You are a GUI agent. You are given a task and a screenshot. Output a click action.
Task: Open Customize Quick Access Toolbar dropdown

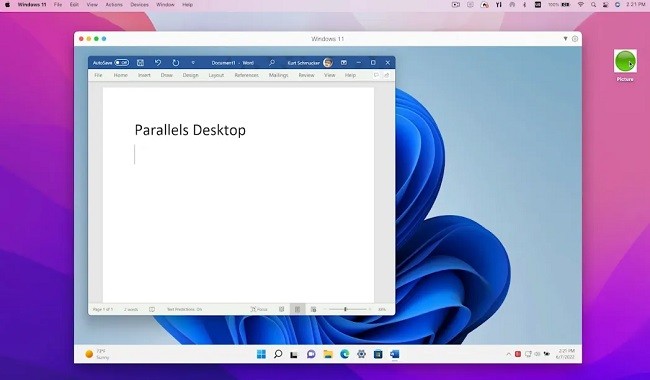pyautogui.click(x=193, y=63)
